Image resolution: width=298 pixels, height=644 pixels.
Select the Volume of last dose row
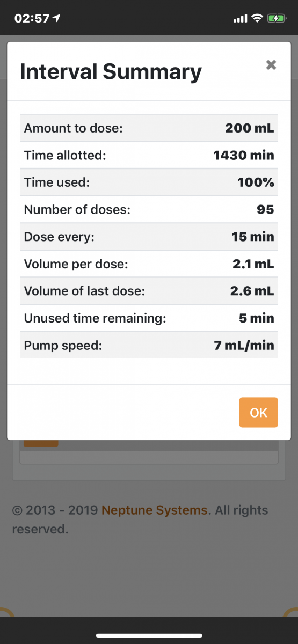[x=149, y=291]
